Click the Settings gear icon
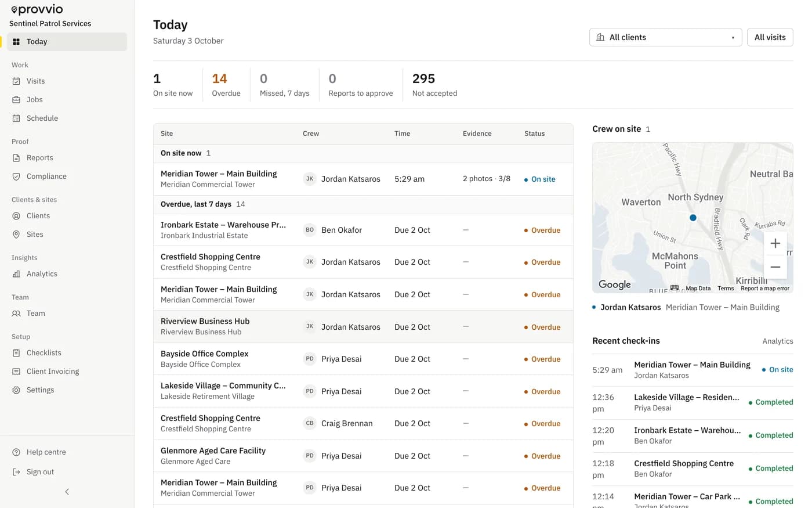Screen dimensions: 812x508 [x=16, y=390]
